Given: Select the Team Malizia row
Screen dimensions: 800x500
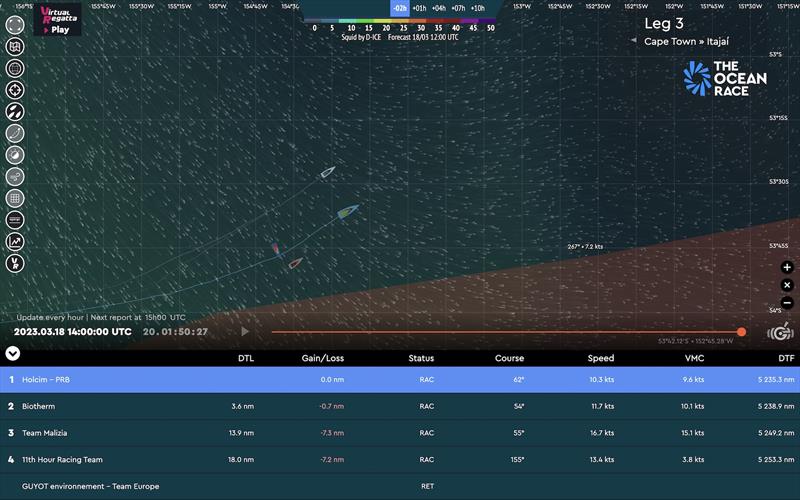Looking at the screenshot, I should pyautogui.click(x=400, y=433).
